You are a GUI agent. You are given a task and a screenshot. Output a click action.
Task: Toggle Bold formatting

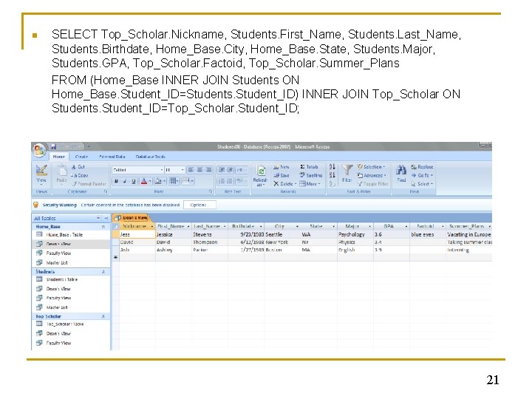pyautogui.click(x=117, y=181)
